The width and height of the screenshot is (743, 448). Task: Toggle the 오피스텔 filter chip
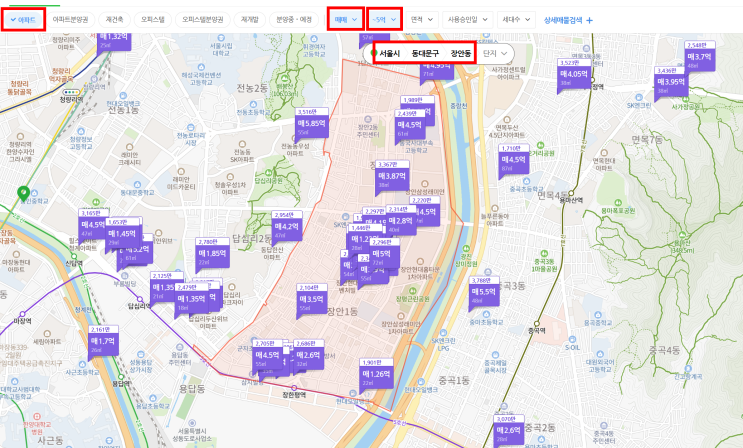tap(153, 20)
